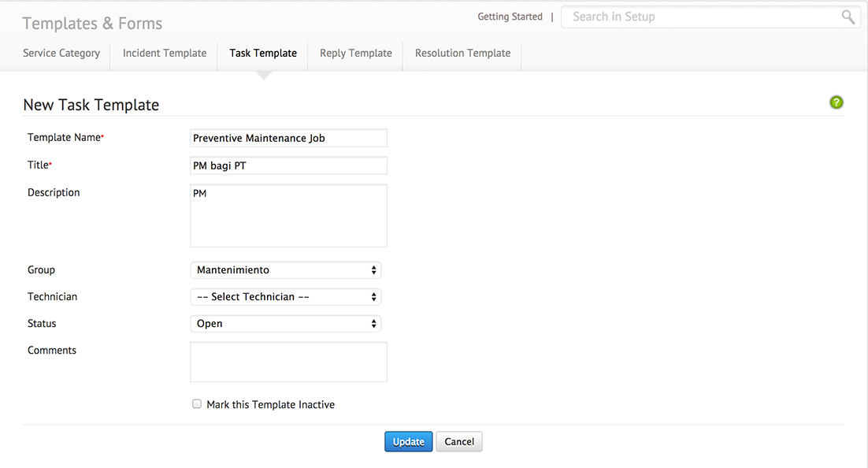
Task: Click inside the Comments text area
Action: point(289,362)
